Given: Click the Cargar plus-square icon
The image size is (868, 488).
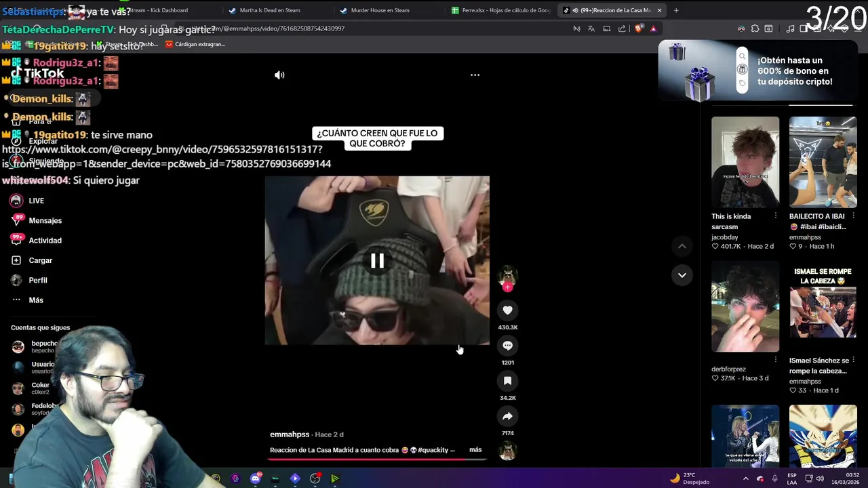Looking at the screenshot, I should click(16, 260).
